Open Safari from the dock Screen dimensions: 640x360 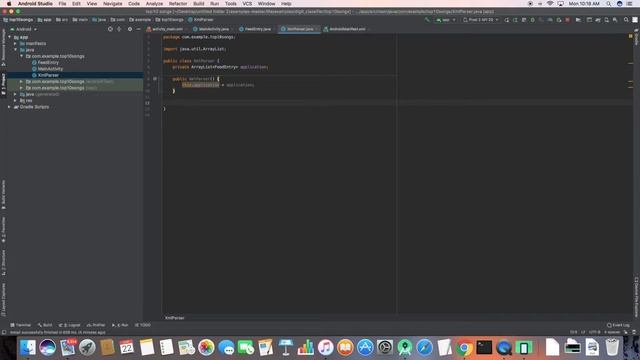coord(424,348)
